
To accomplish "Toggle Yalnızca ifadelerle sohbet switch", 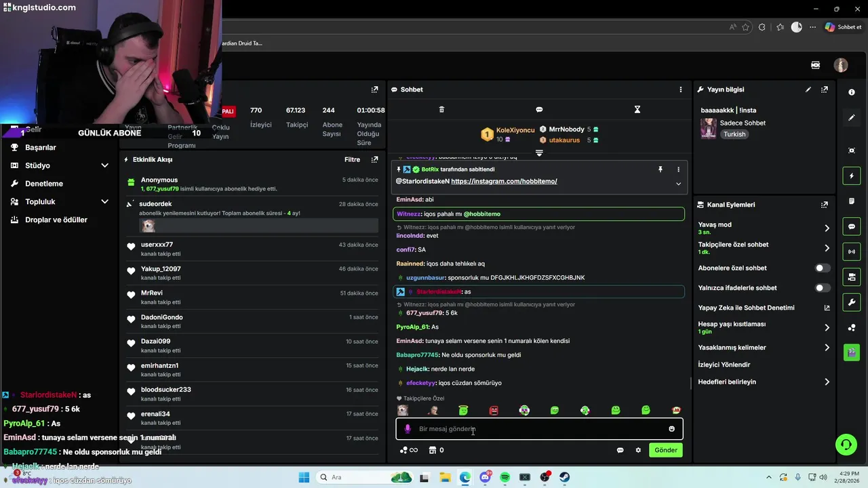I will [x=822, y=288].
